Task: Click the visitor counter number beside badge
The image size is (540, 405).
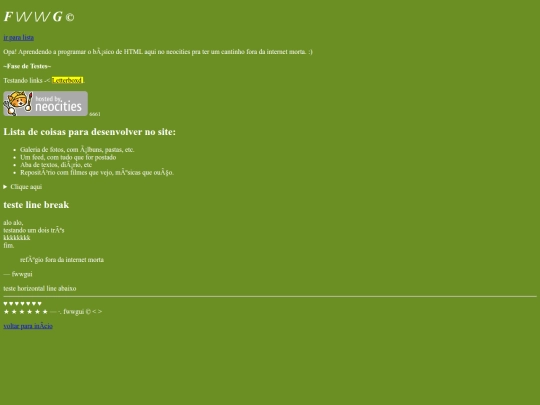Action: 95,114
